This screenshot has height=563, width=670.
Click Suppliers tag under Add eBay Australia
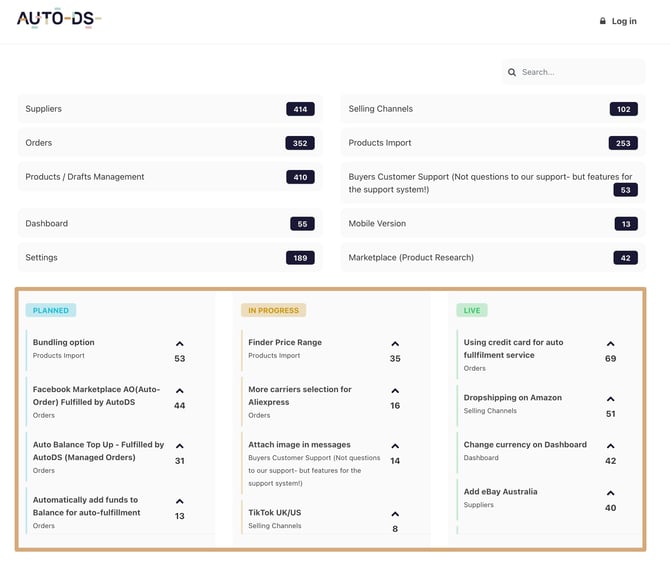[479, 504]
